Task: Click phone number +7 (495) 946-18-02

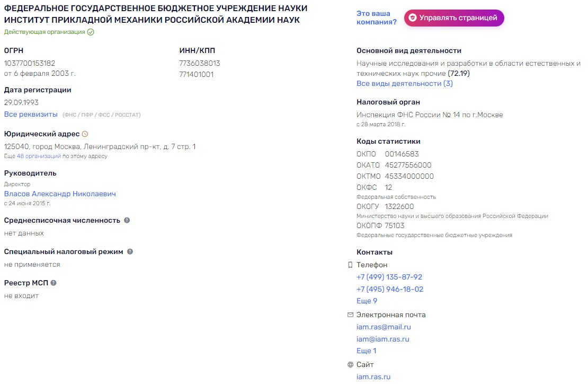Action: (x=390, y=289)
